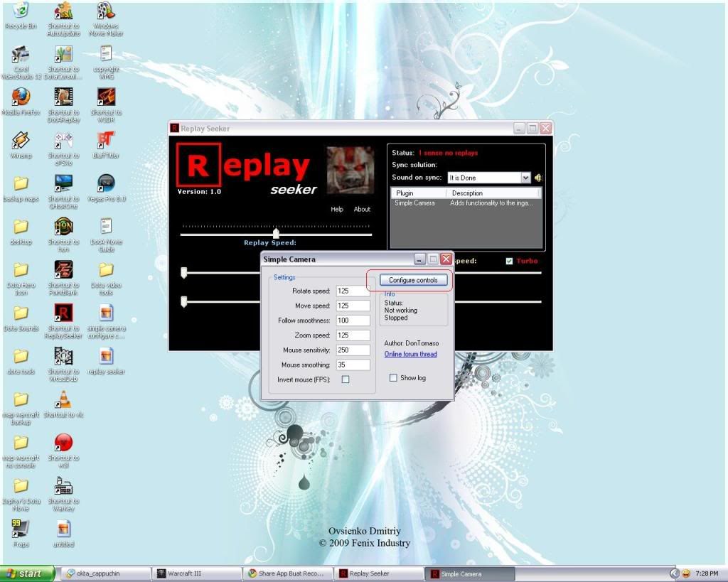The width and height of the screenshot is (728, 582).
Task: Select the Shortcut to HoN icon
Action: click(63, 235)
